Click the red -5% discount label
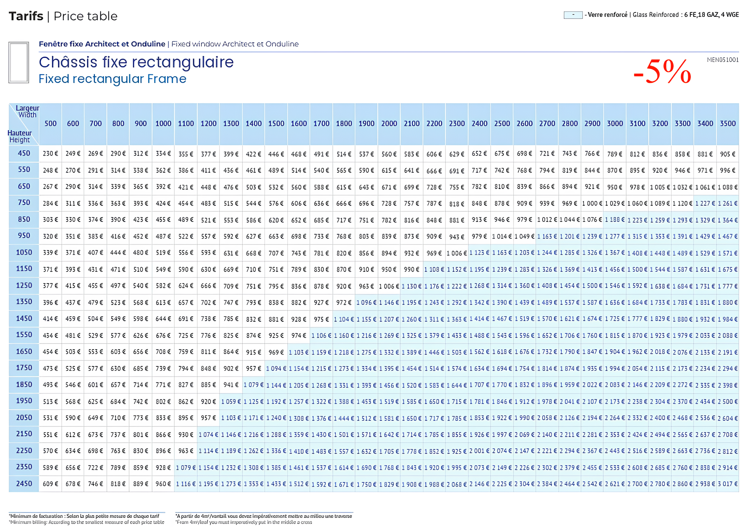 662,72
